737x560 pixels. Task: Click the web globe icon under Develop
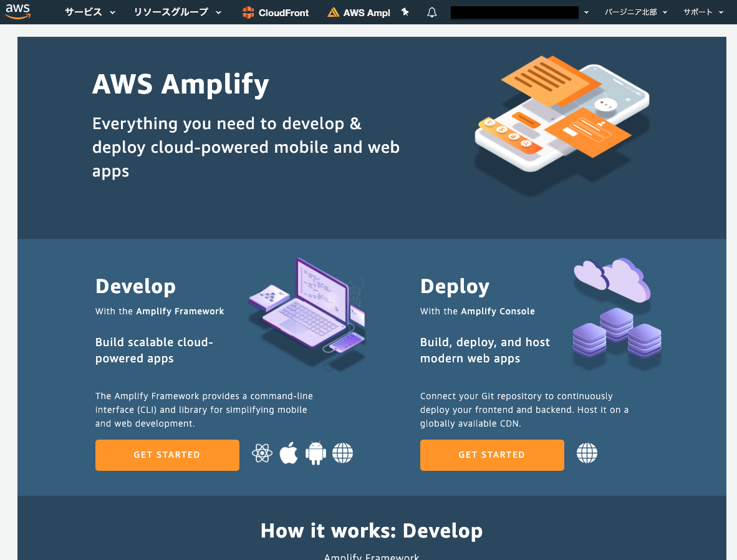(343, 453)
